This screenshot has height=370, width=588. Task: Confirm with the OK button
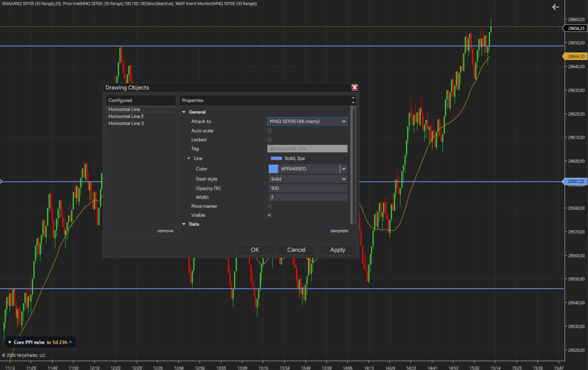click(x=255, y=249)
